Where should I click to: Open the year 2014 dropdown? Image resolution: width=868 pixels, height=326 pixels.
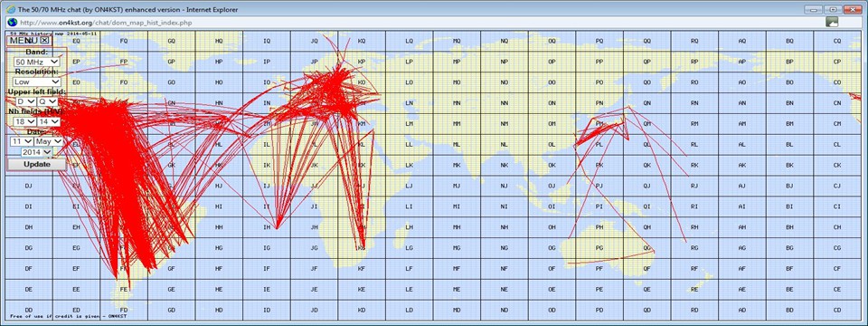[36, 152]
